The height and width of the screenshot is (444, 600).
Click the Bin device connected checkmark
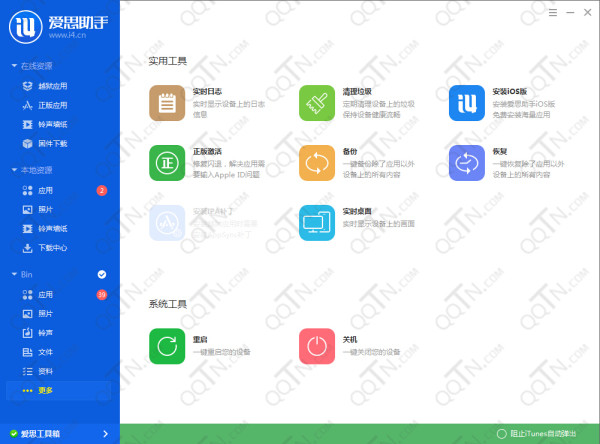(x=102, y=274)
